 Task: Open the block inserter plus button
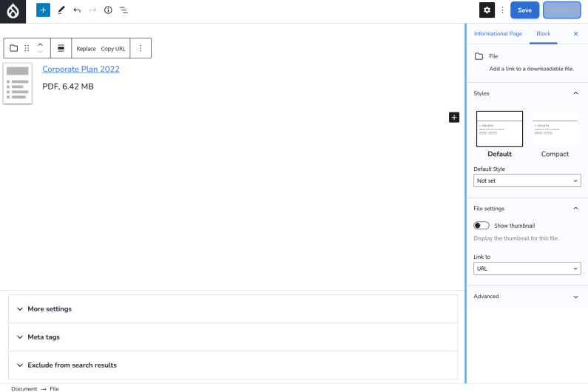point(43,10)
